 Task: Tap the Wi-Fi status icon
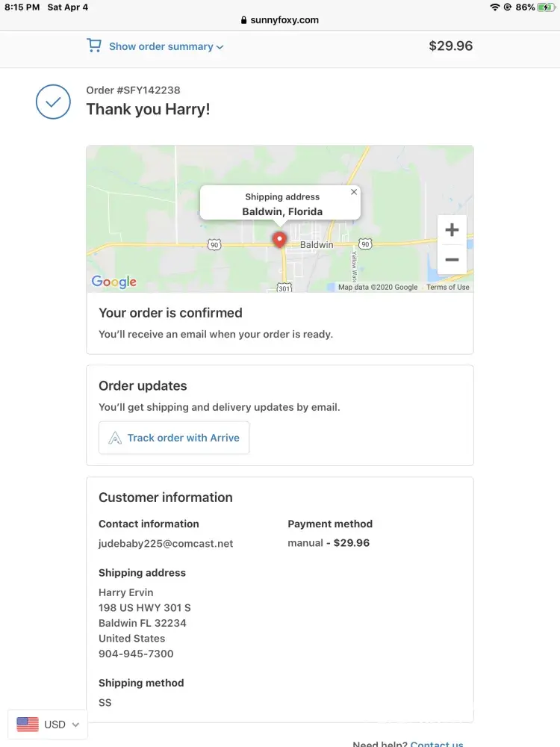tap(494, 7)
